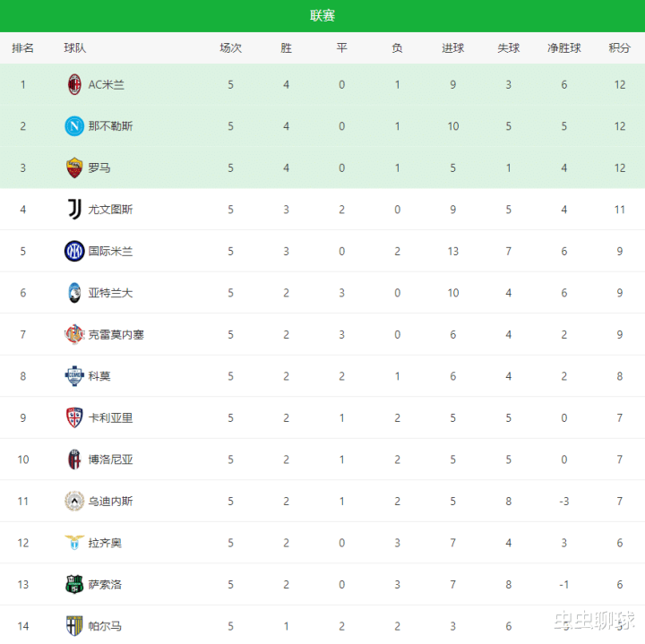Click the 积分 column header
645x644 pixels.
click(x=619, y=48)
